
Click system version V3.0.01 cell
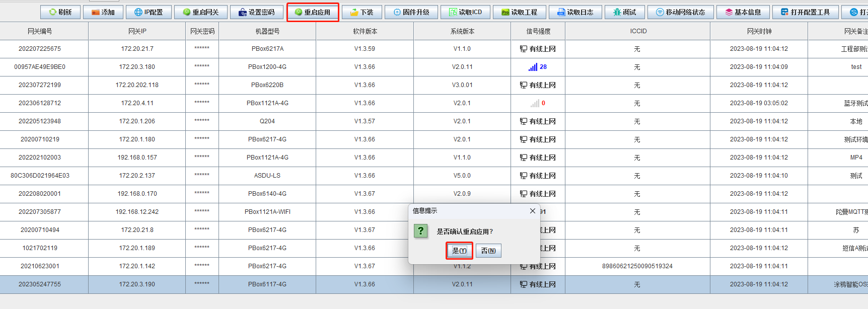[462, 85]
